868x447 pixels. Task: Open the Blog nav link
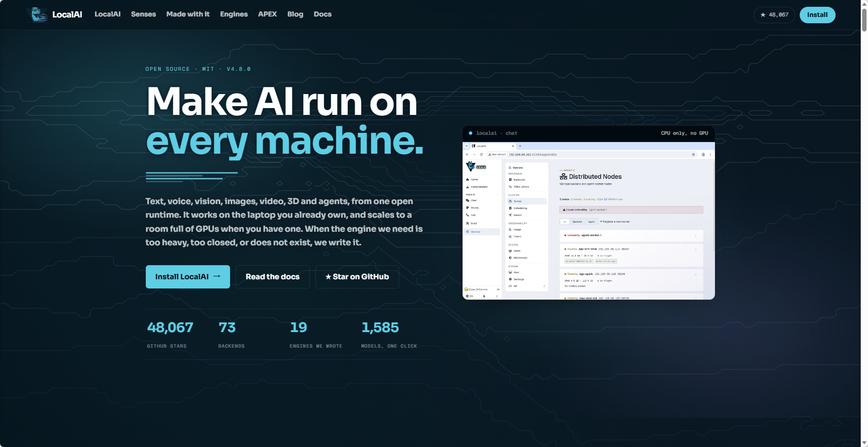[295, 14]
